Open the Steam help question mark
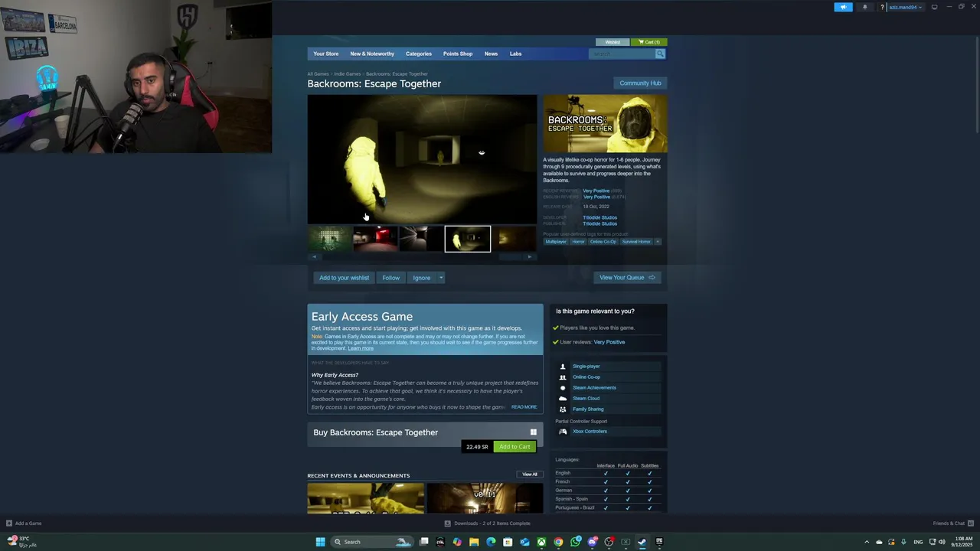The image size is (980, 551). [882, 7]
